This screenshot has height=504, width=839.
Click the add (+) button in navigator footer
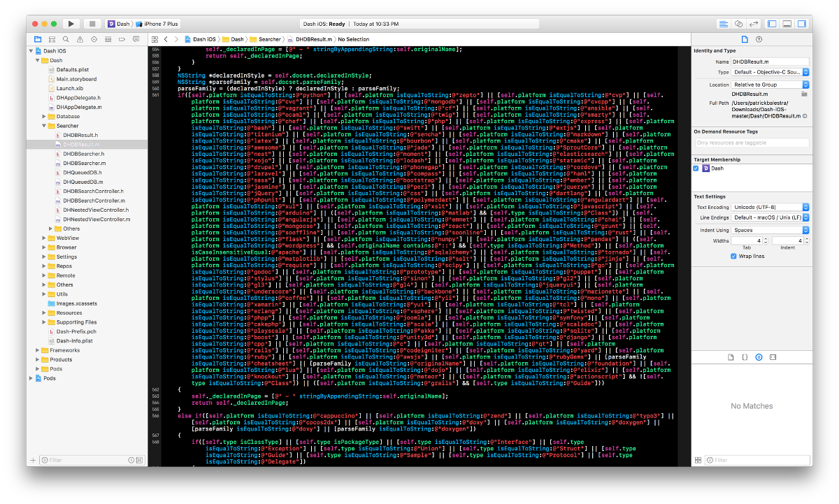coord(33,460)
